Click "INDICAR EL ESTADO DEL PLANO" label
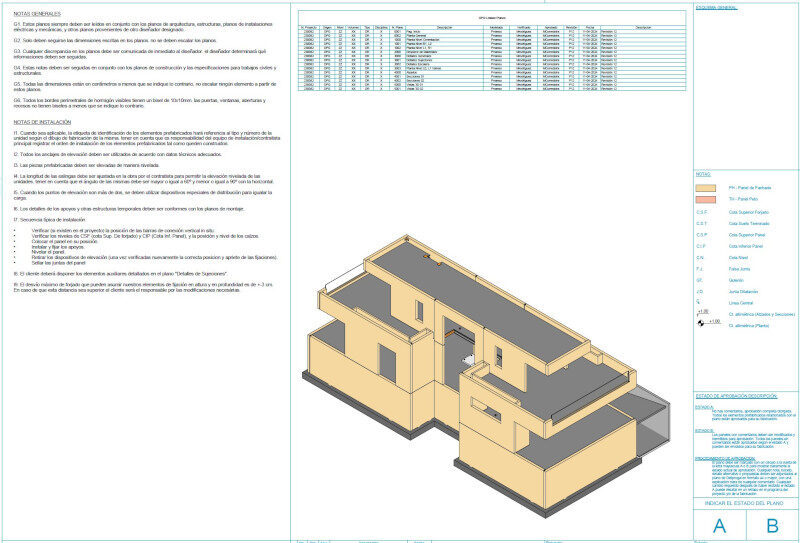The width and height of the screenshot is (800, 543). (744, 503)
